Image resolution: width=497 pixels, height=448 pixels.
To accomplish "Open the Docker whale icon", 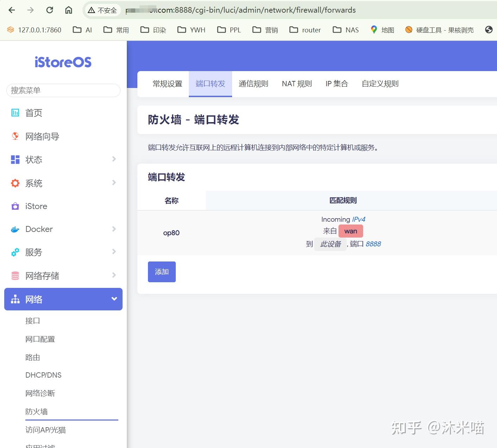I will pyautogui.click(x=15, y=229).
